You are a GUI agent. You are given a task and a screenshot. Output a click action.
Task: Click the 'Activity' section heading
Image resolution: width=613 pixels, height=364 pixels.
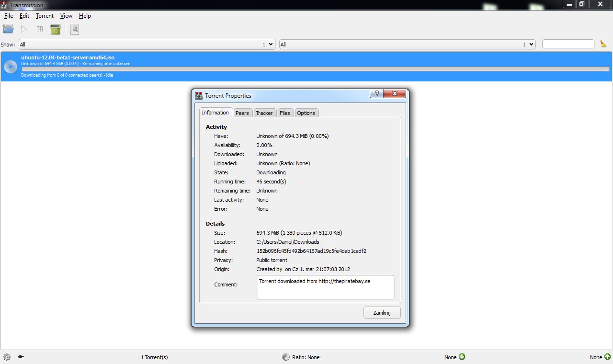tap(216, 127)
